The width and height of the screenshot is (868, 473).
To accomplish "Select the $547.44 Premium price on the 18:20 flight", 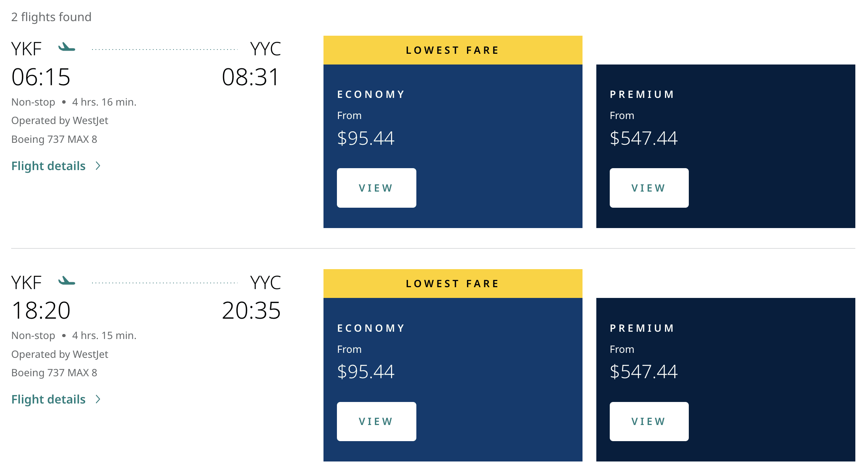I will [x=644, y=372].
